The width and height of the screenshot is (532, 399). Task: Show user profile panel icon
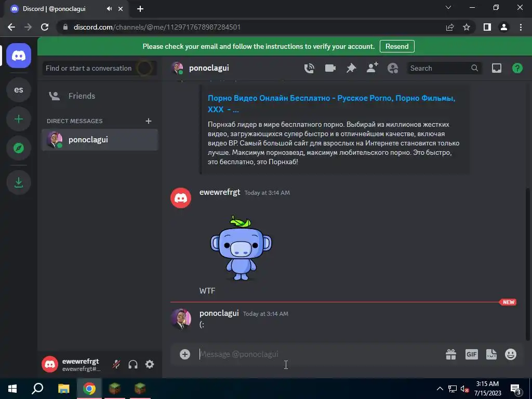pyautogui.click(x=393, y=68)
